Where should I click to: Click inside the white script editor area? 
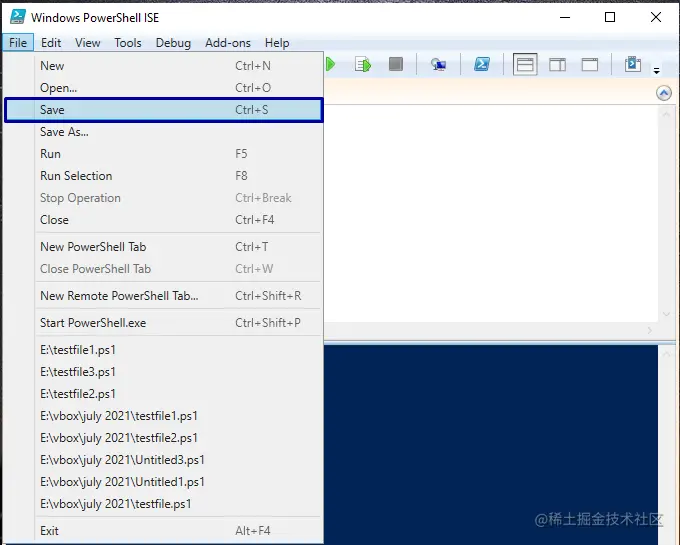coord(490,213)
